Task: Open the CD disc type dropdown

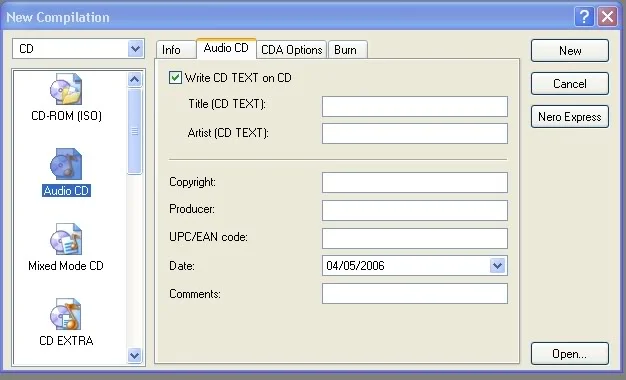Action: click(x=136, y=49)
